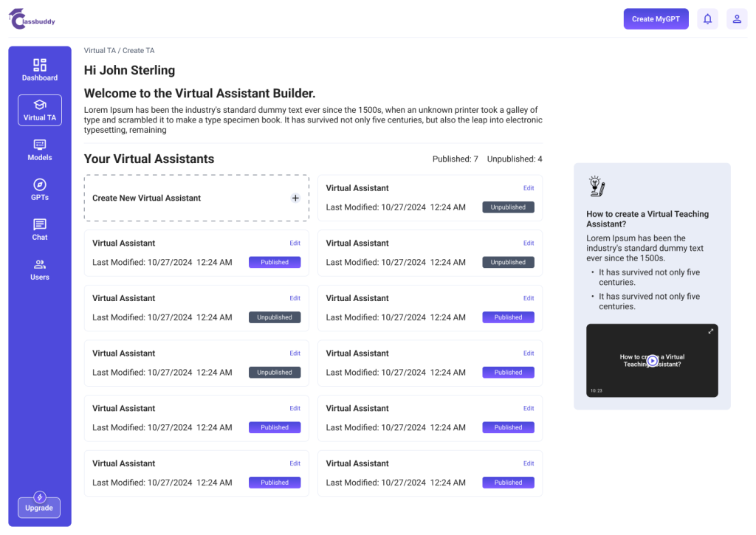756x535 pixels.
Task: Click the notifications bell icon
Action: point(707,19)
